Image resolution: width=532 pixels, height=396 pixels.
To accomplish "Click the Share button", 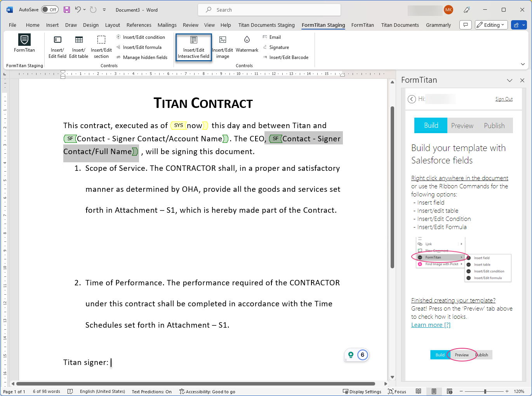I will point(519,25).
